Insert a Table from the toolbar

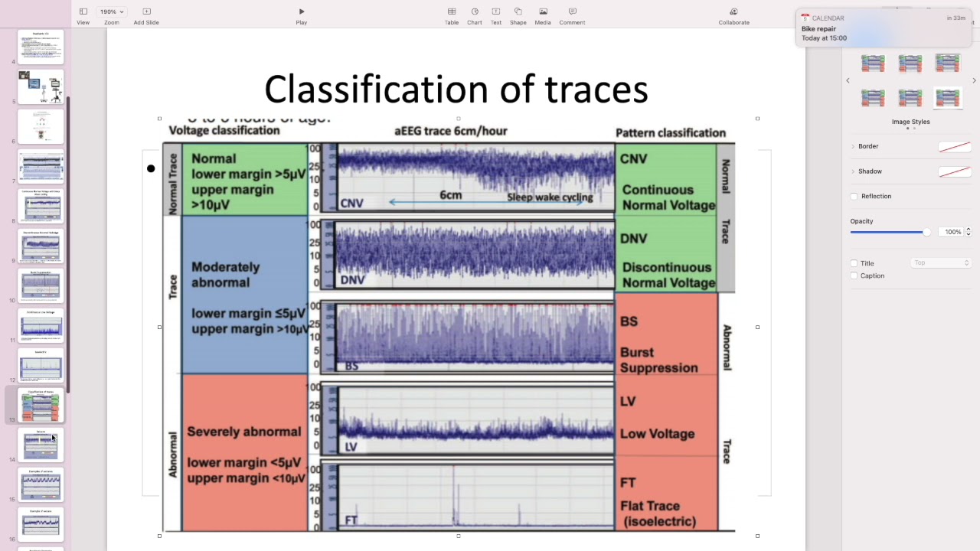tap(452, 15)
